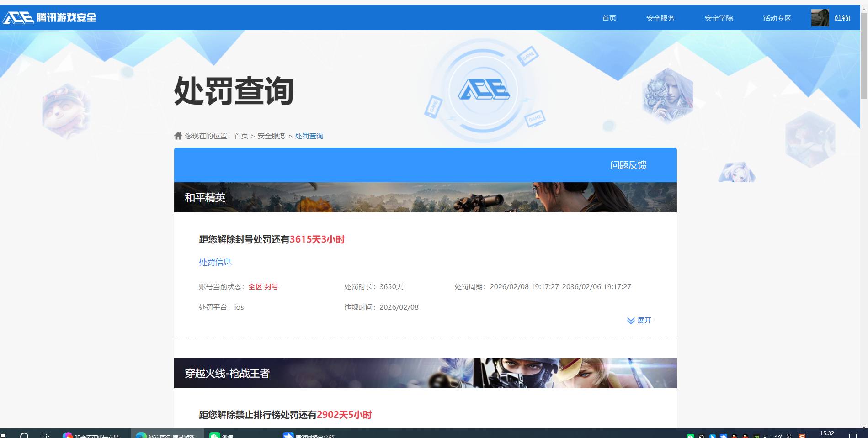Click the Sogou input icon in the tray
868x438 pixels.
(802, 435)
